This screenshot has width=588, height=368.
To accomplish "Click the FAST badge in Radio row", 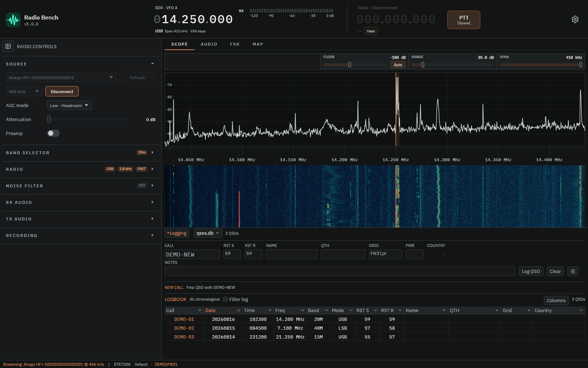I will [141, 169].
